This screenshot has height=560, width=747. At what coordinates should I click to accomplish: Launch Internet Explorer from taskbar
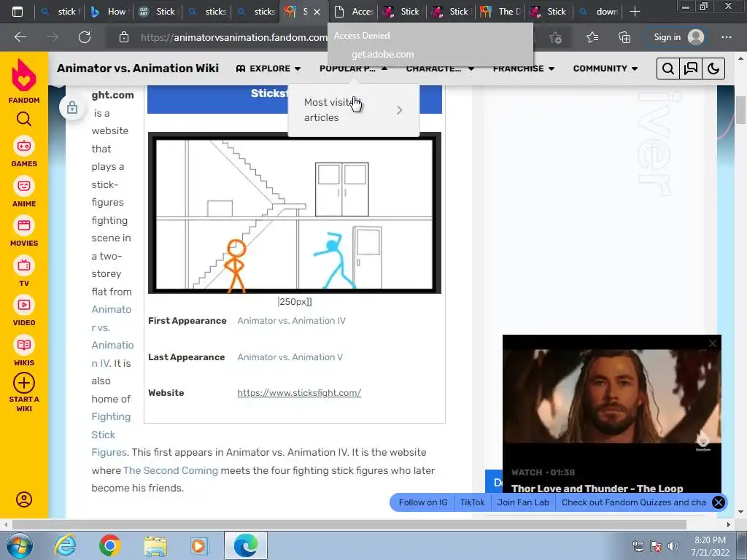coord(65,545)
